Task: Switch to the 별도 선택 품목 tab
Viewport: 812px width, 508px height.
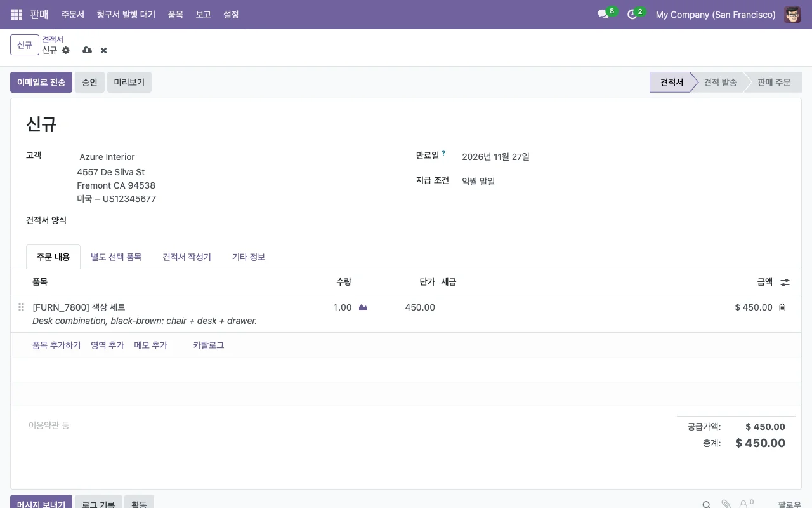Action: click(x=116, y=257)
